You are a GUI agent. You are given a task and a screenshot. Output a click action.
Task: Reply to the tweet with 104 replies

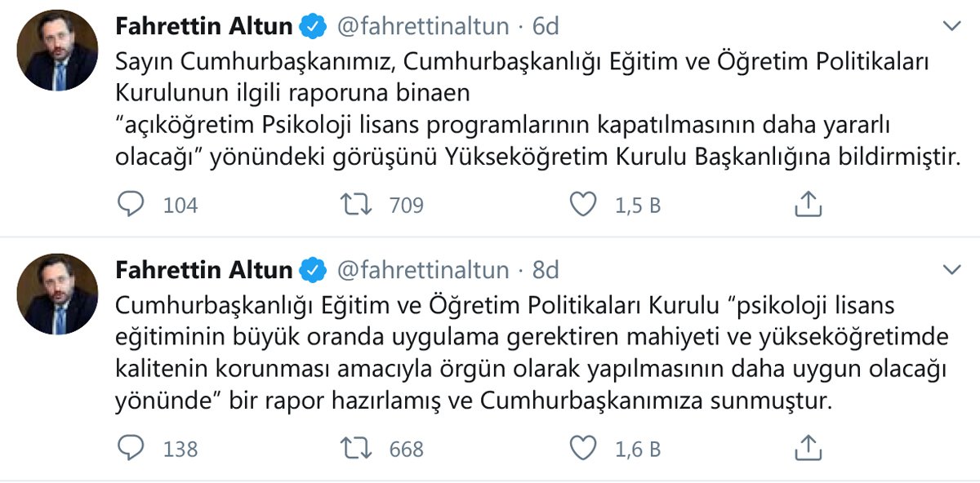[x=131, y=204]
